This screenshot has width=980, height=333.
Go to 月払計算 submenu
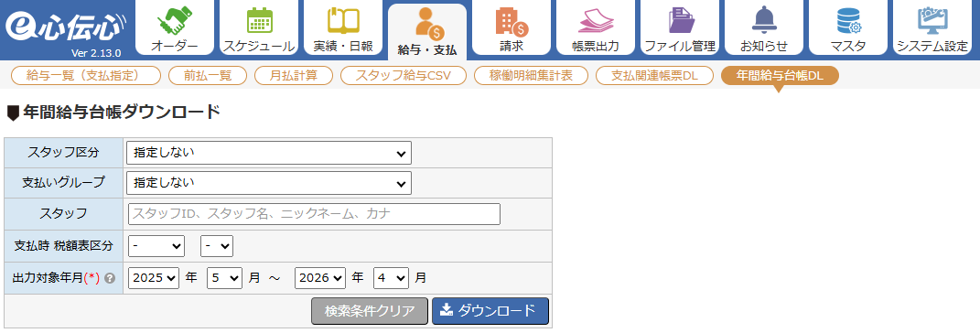click(x=294, y=76)
